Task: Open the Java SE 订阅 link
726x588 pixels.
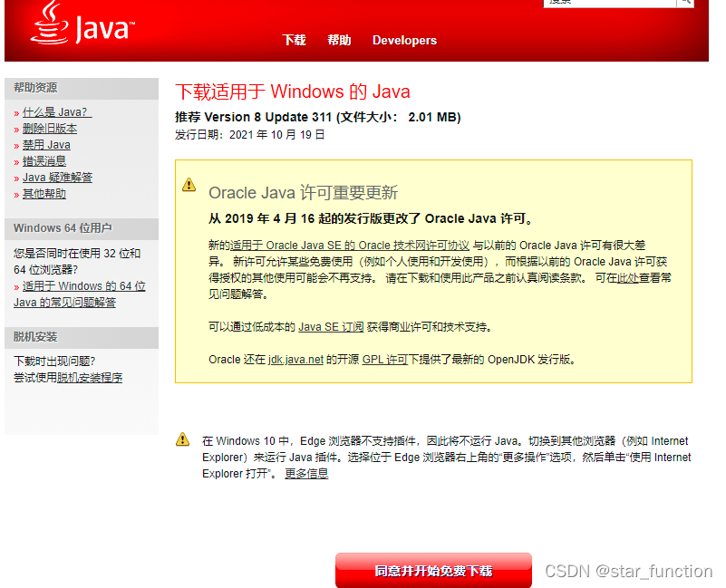Action: 331,327
